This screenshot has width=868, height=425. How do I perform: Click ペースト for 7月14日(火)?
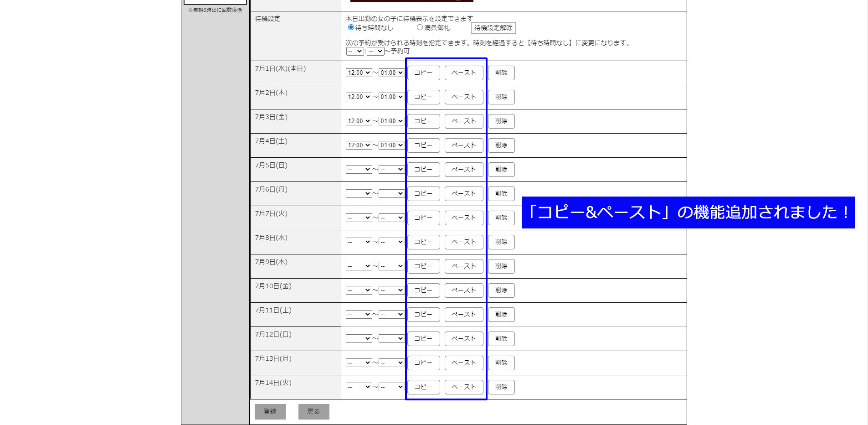pos(464,387)
